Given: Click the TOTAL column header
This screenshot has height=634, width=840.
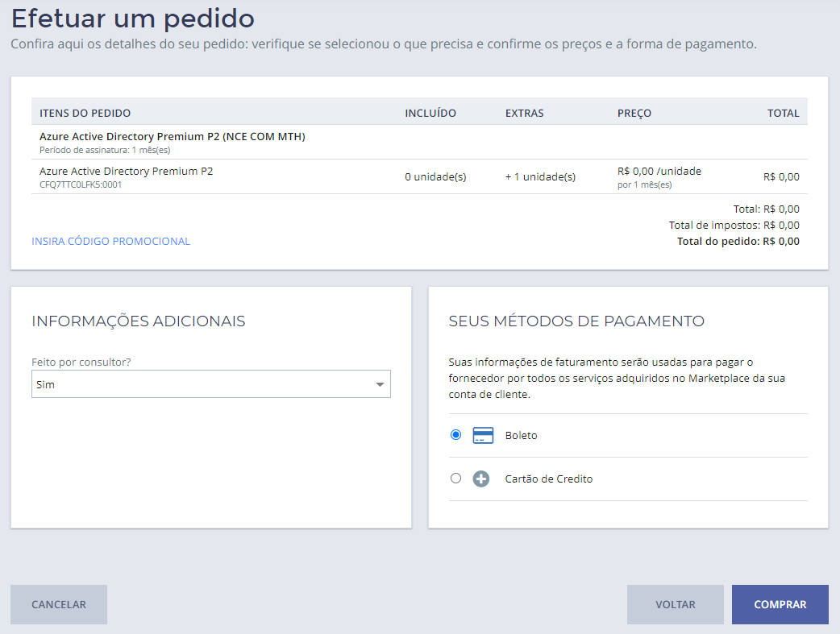Looking at the screenshot, I should coord(783,114).
